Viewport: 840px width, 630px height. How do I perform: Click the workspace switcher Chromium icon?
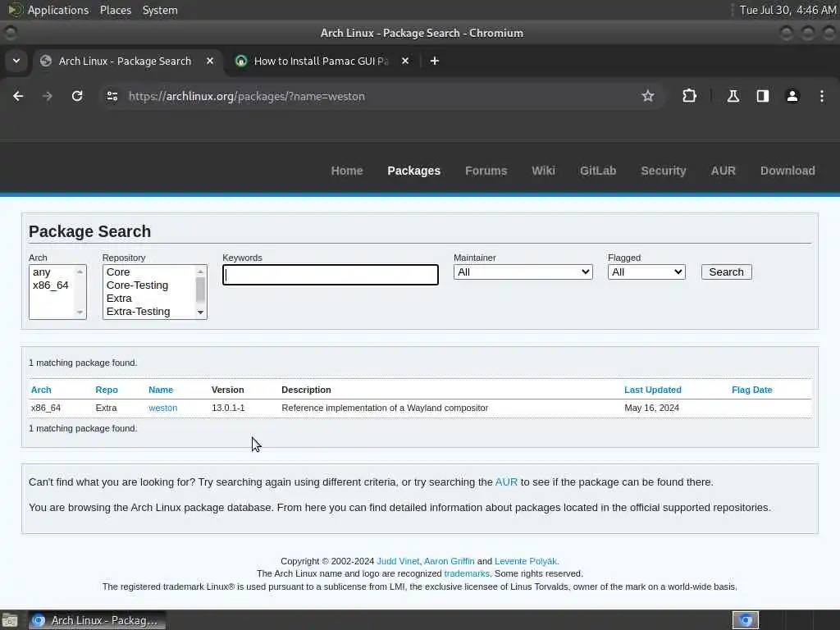[x=745, y=620]
